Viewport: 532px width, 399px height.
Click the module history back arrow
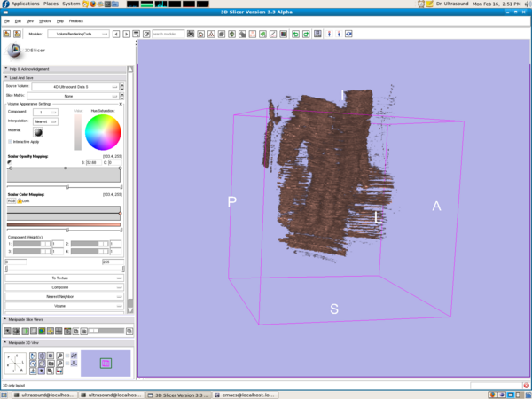118,34
